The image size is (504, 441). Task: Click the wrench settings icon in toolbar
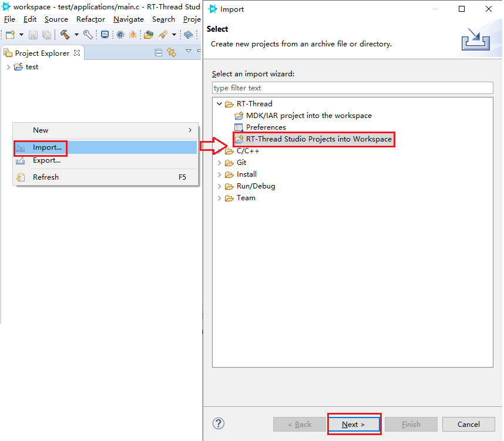tap(88, 35)
